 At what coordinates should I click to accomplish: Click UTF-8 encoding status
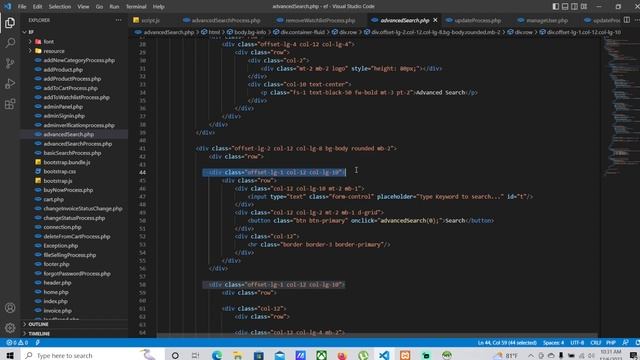pos(577,343)
